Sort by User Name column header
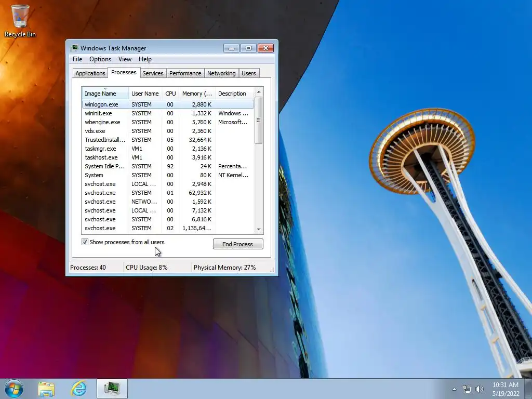532x399 pixels. click(x=145, y=94)
